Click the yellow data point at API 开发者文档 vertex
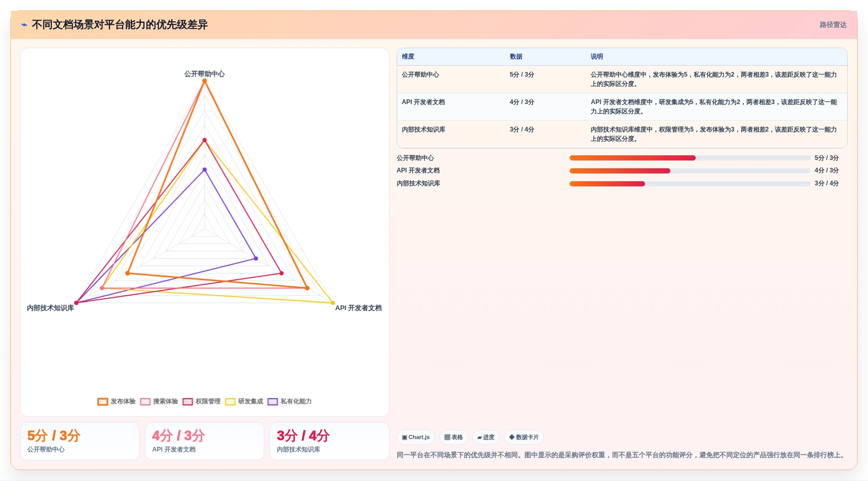868x481 pixels. coord(333,303)
